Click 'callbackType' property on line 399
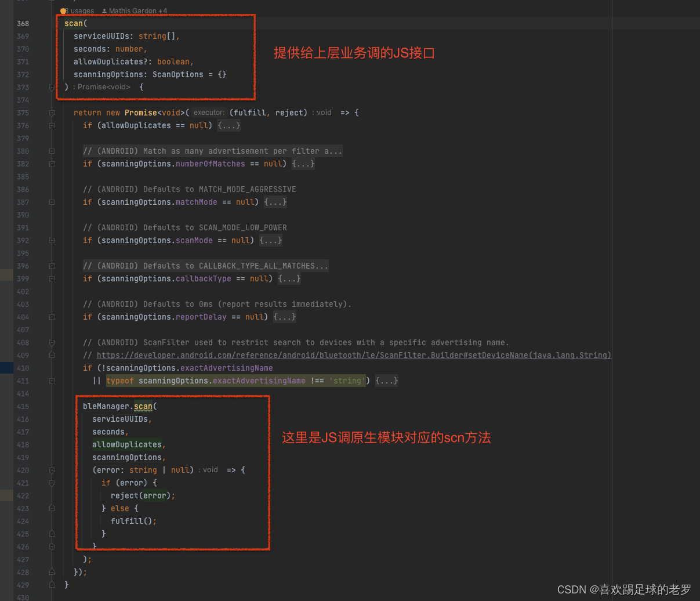 pos(204,279)
